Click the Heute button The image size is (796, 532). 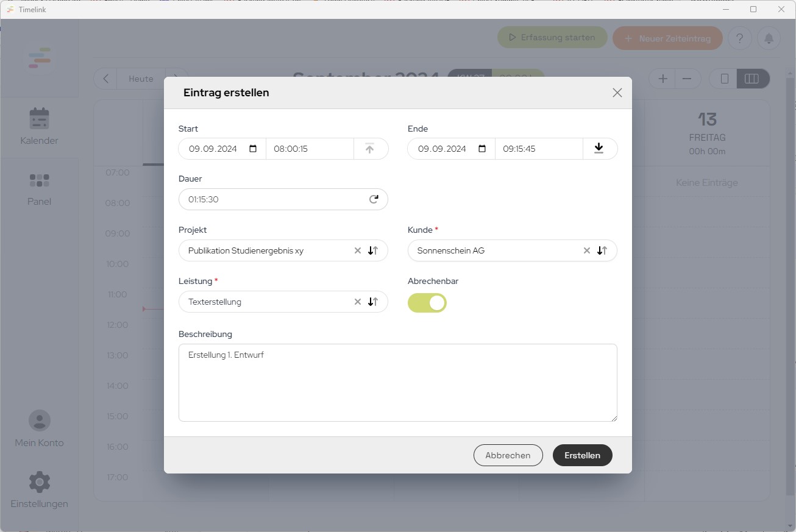coord(141,79)
